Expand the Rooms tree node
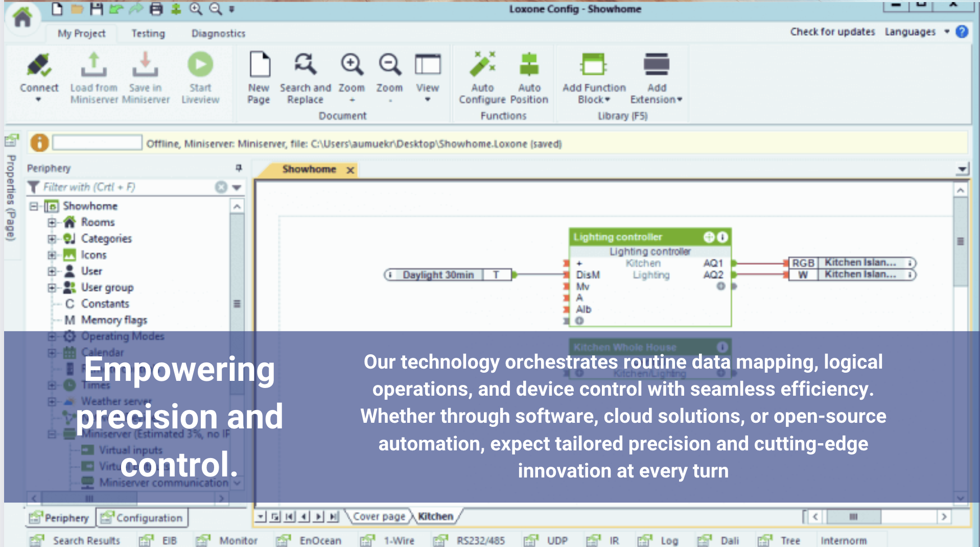This screenshot has width=980, height=547. pyautogui.click(x=52, y=222)
